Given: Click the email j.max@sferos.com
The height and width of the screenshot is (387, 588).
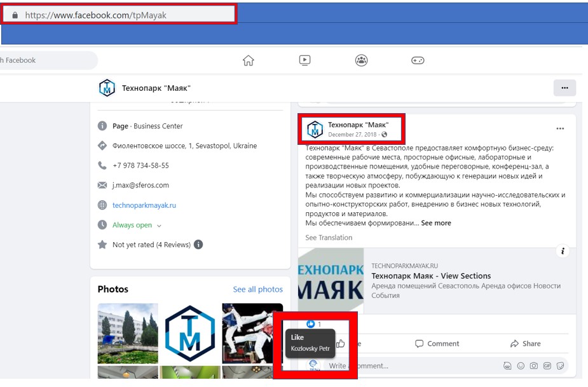Looking at the screenshot, I should [140, 186].
